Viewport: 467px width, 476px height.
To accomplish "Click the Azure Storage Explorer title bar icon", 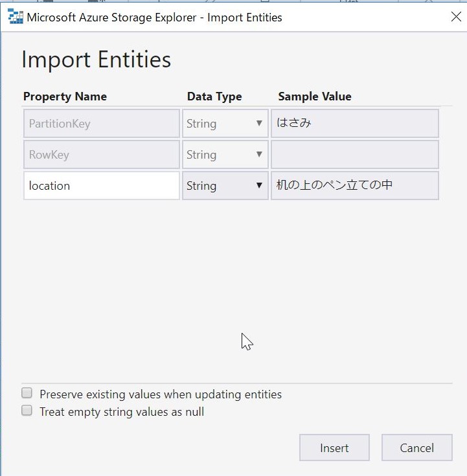I will click(x=15, y=16).
